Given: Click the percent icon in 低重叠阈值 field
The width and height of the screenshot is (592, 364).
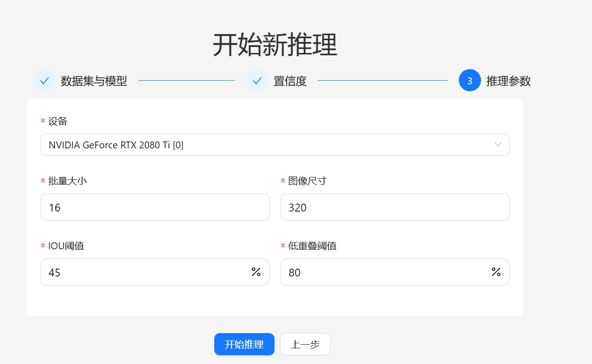Looking at the screenshot, I should 496,272.
